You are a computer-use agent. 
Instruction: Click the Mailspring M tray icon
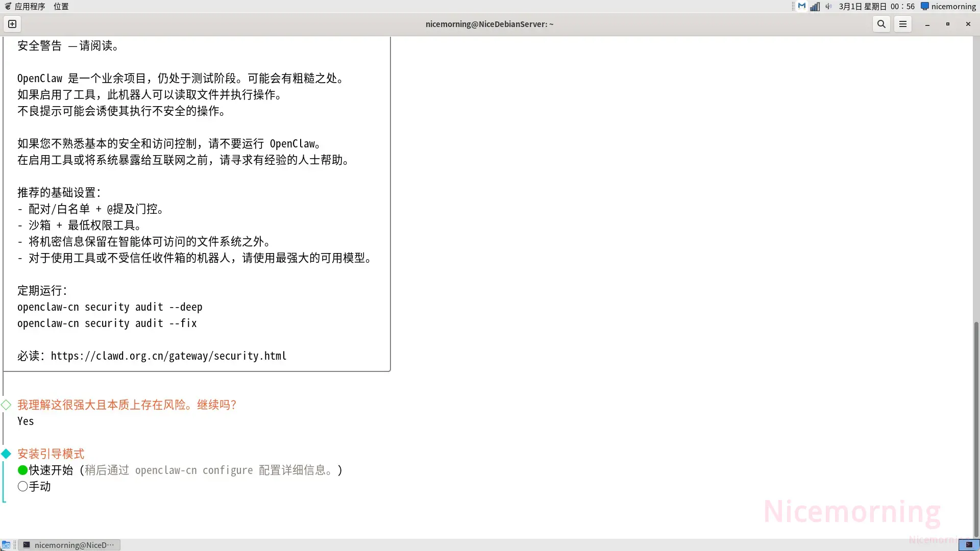click(x=802, y=6)
